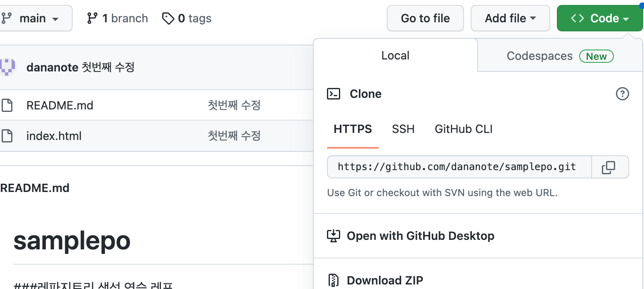Viewport: 644px width, 289px height.
Task: Click the caret arrow on Add file
Action: (533, 19)
